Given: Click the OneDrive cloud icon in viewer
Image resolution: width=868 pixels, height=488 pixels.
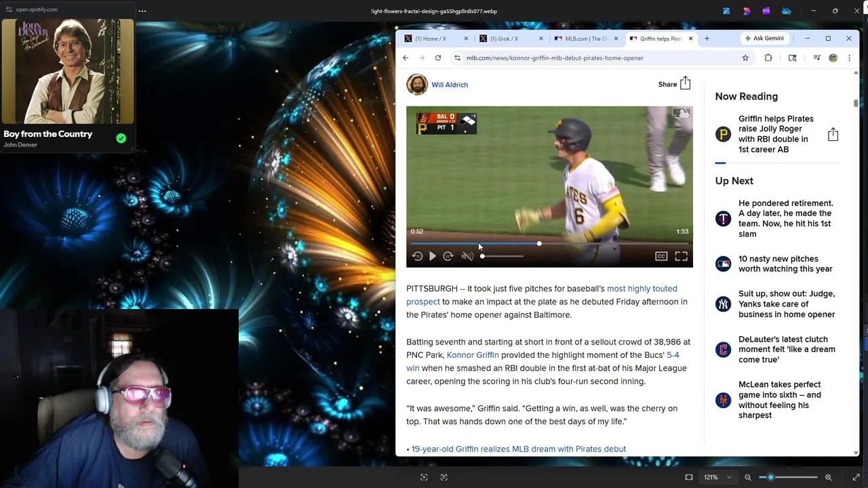Looking at the screenshot, I should 787,11.
